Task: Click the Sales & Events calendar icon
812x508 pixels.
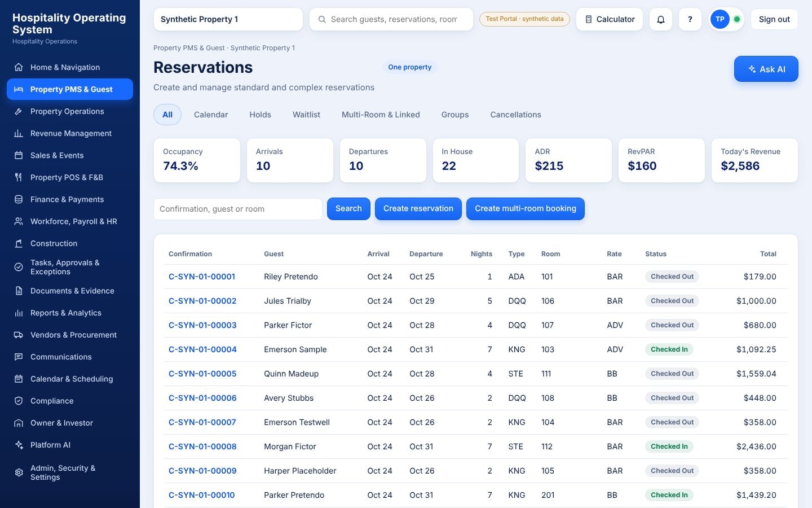Action: [x=19, y=155]
